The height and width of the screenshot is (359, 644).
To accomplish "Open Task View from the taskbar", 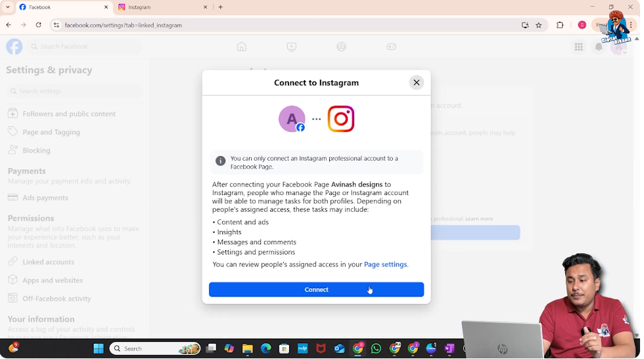I will 211,348.
